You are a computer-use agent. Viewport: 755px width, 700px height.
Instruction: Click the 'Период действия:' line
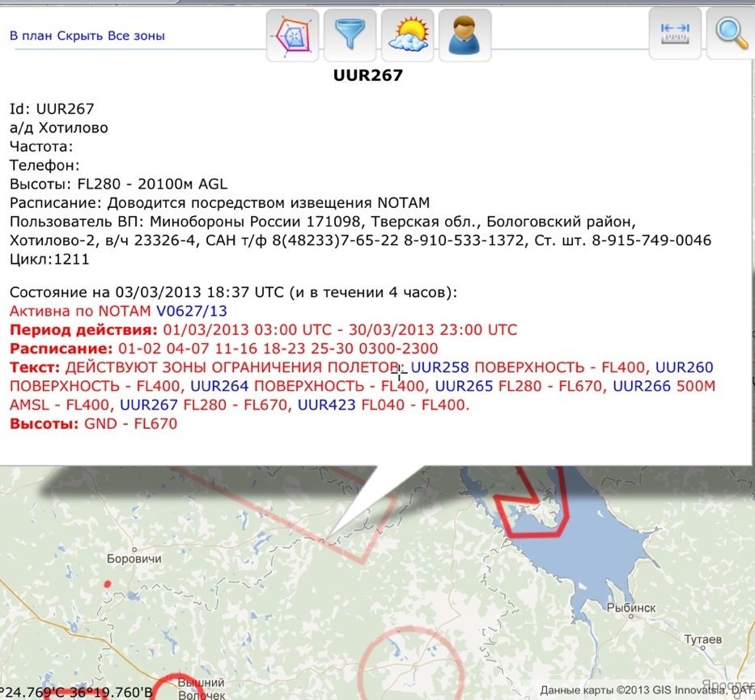(x=263, y=330)
